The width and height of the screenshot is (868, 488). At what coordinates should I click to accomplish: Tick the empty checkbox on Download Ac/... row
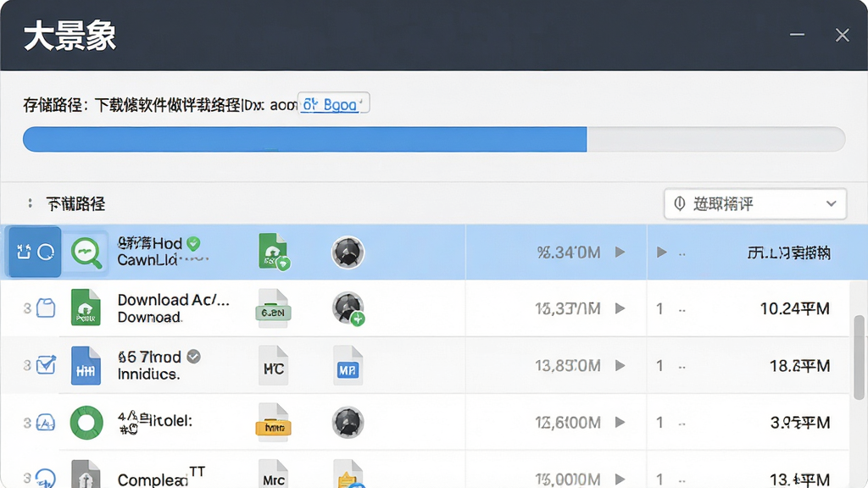(x=46, y=308)
